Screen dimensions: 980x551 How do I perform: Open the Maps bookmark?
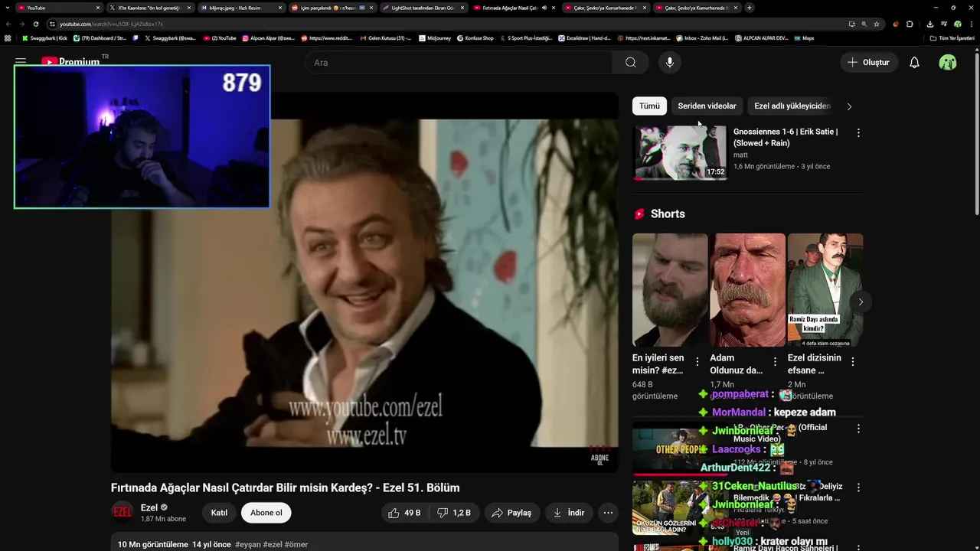click(x=803, y=37)
